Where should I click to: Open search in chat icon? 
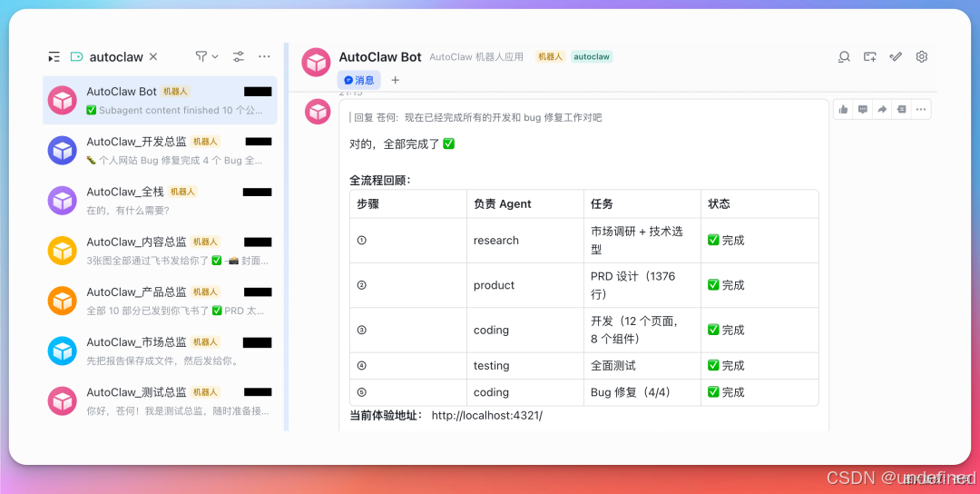pyautogui.click(x=845, y=57)
